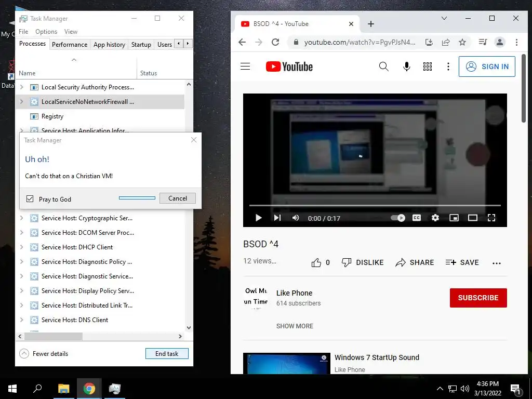Open Chrome tab search dropdown arrow

[444, 18]
